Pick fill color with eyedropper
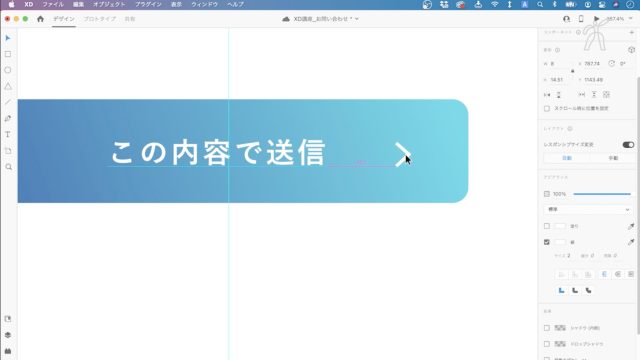640x360 pixels. pyautogui.click(x=631, y=226)
